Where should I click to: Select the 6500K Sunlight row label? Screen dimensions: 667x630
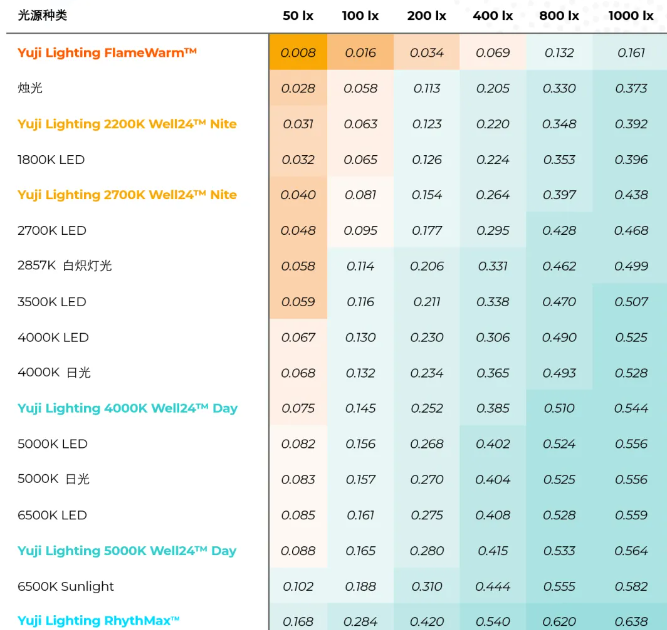point(66,587)
